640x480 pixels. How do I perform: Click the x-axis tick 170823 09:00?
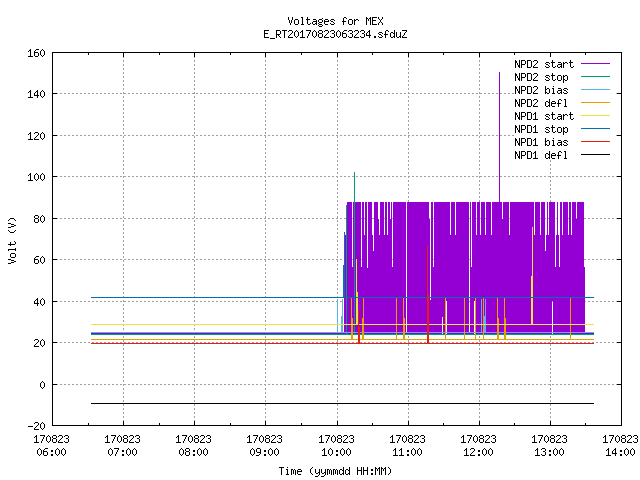[264, 446]
